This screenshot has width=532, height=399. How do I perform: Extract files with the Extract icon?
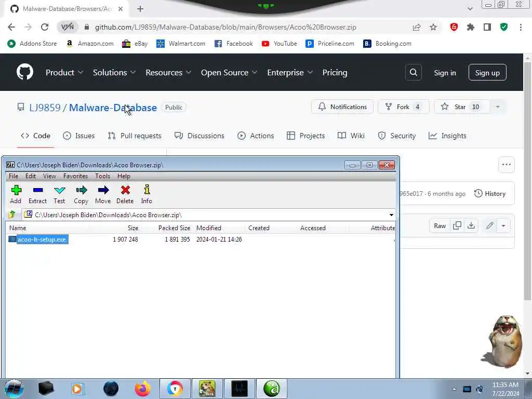pos(37,194)
